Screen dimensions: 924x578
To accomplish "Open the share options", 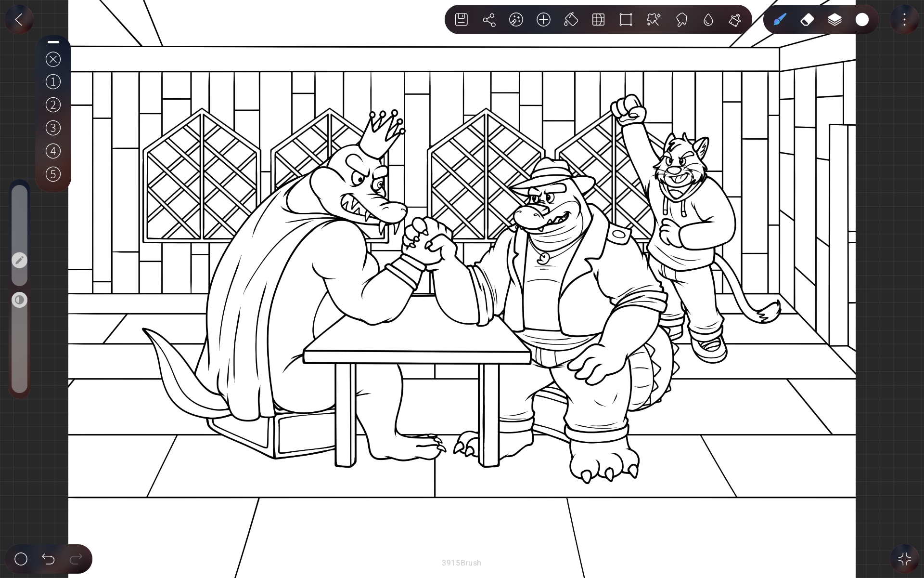I will click(488, 20).
